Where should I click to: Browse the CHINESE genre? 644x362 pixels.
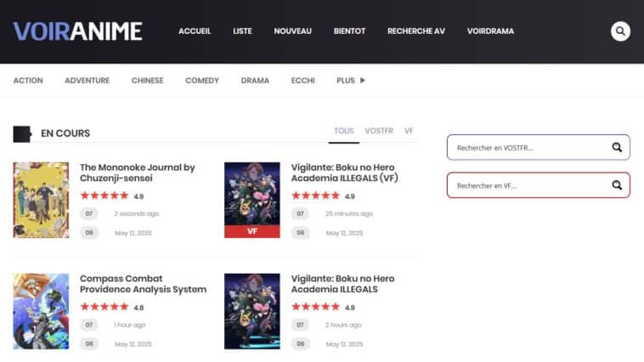coord(148,81)
